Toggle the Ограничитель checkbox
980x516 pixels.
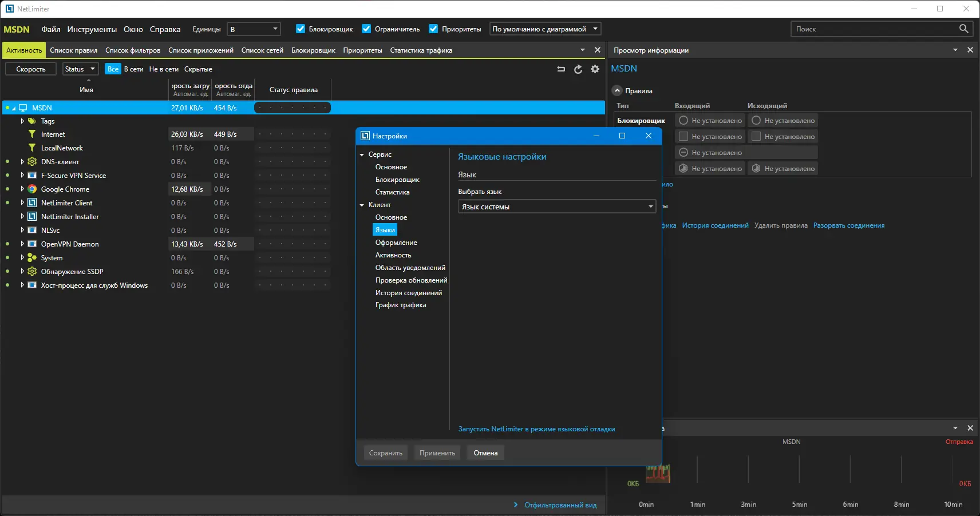[x=366, y=29]
